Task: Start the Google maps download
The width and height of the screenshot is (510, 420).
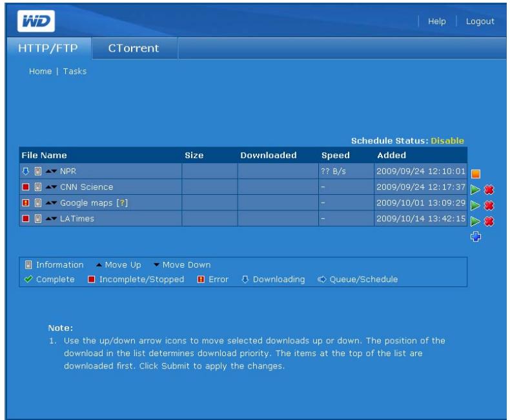Action: (x=475, y=205)
